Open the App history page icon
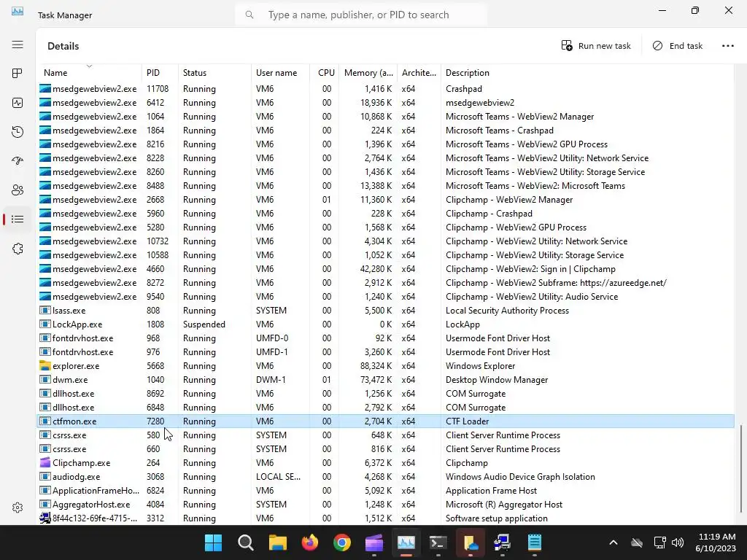747x560 pixels. click(18, 132)
